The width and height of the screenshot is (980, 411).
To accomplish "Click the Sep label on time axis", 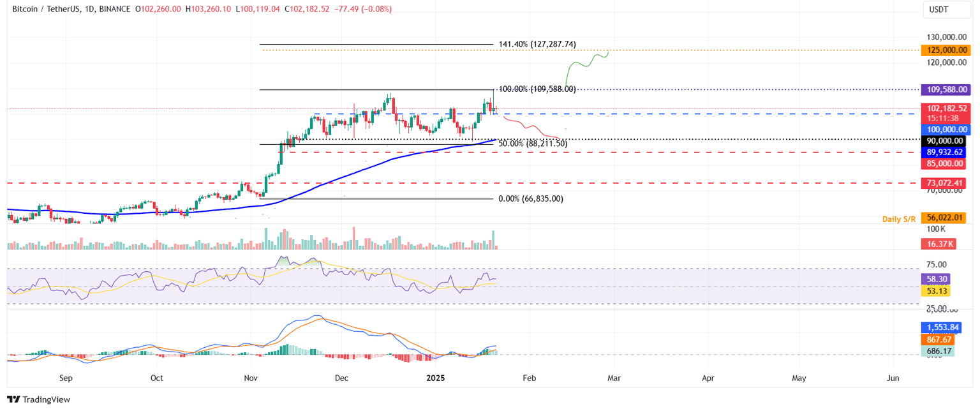I will [66, 378].
